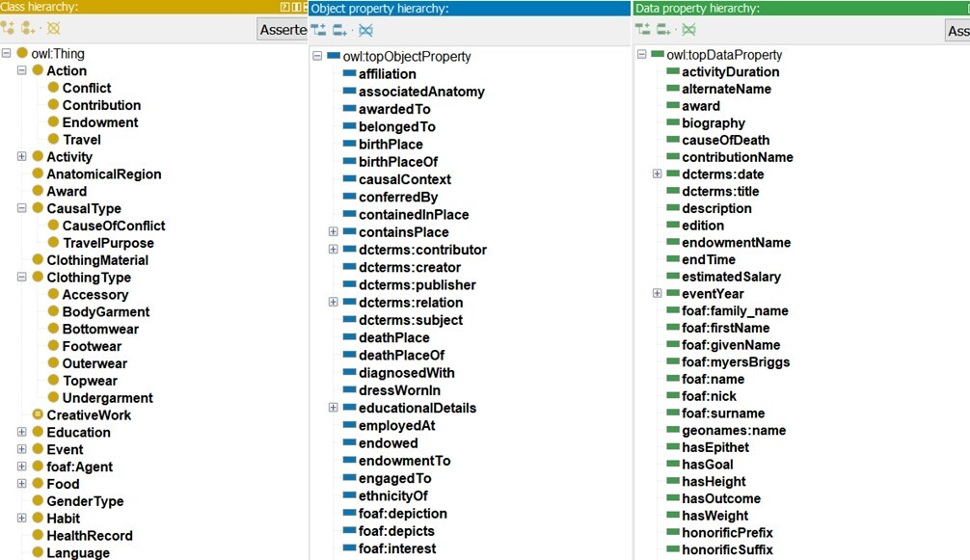
Task: Select the estimatedSalary data property
Action: click(x=731, y=277)
